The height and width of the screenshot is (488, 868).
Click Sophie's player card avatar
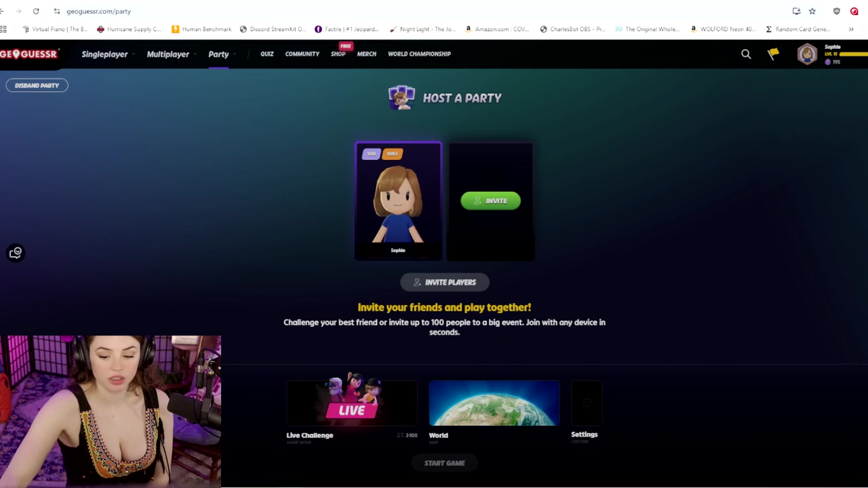click(x=398, y=204)
